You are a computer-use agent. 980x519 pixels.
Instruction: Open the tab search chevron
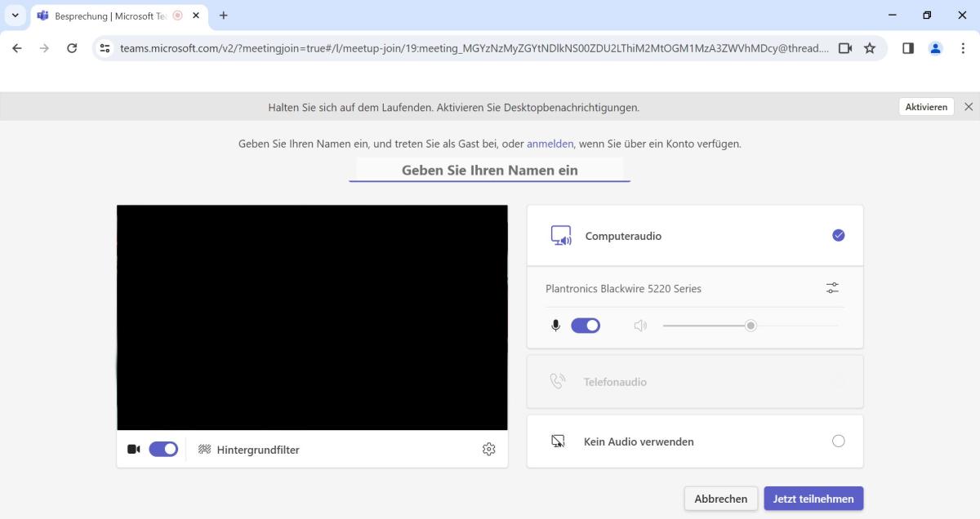coord(15,16)
